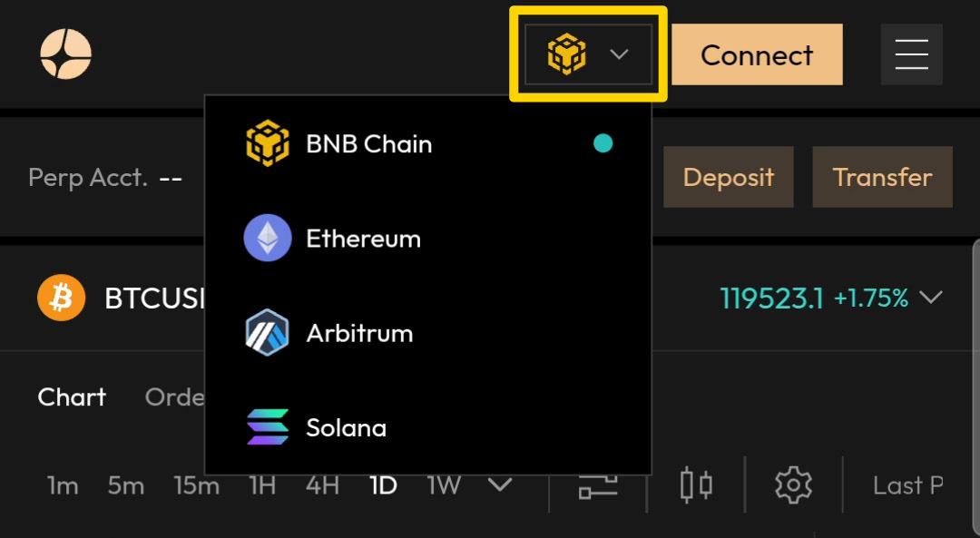Switch network to Ethereum
The width and height of the screenshot is (980, 538).
[363, 239]
